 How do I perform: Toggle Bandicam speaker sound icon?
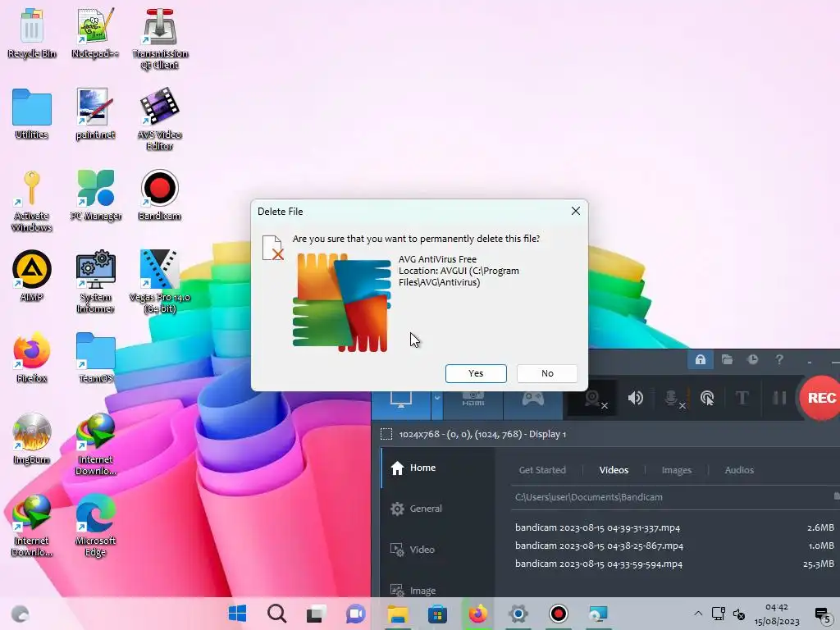[636, 398]
